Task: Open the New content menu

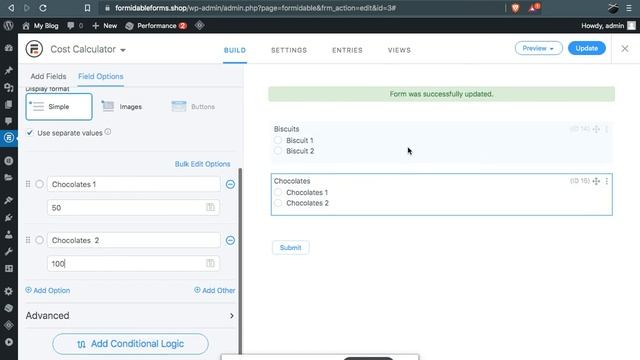Action: coord(105,26)
